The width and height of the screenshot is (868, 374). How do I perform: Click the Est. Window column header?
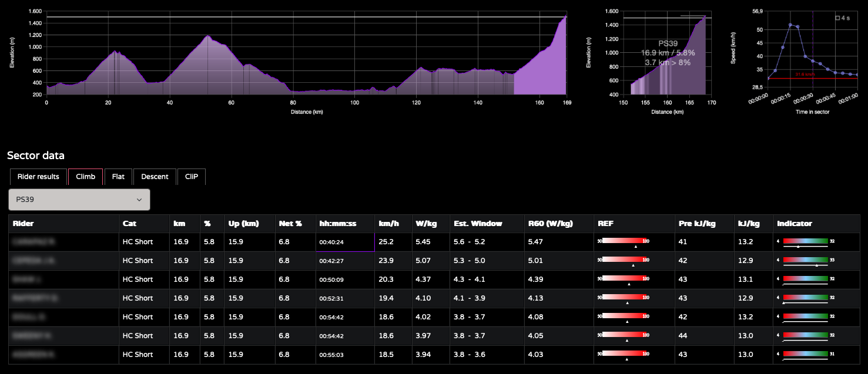click(x=478, y=224)
